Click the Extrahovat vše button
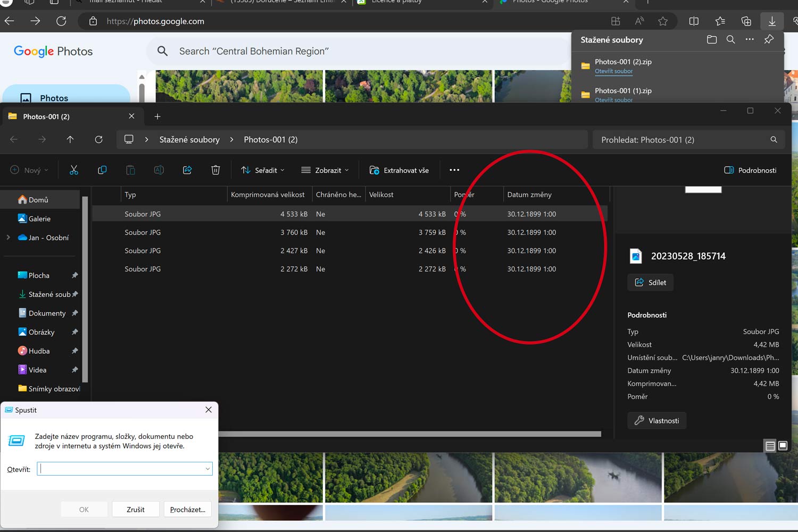This screenshot has width=798, height=532. tap(399, 170)
